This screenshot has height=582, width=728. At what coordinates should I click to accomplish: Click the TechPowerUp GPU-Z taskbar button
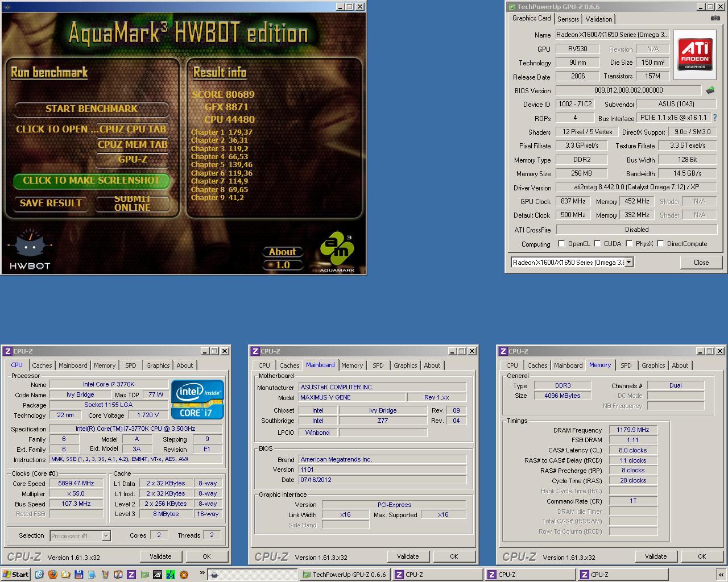click(x=345, y=575)
